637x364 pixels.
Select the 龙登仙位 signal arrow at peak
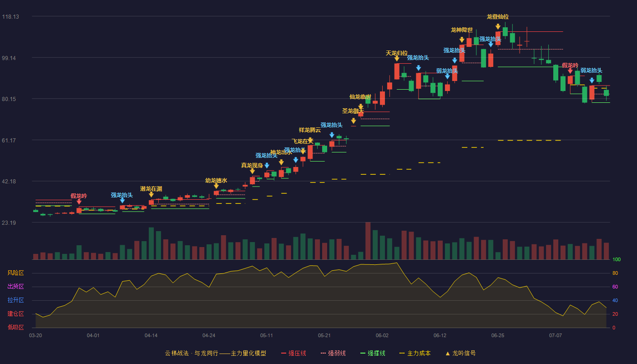498,27
